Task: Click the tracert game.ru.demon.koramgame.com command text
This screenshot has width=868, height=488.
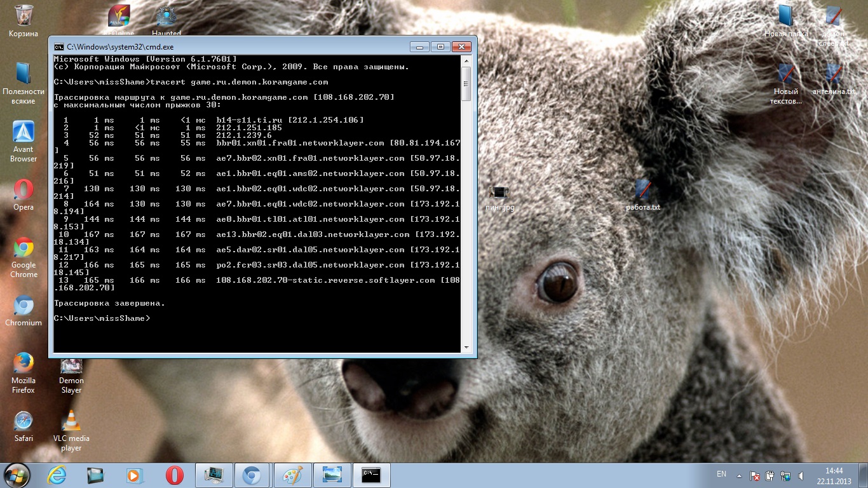Action: 239,82
